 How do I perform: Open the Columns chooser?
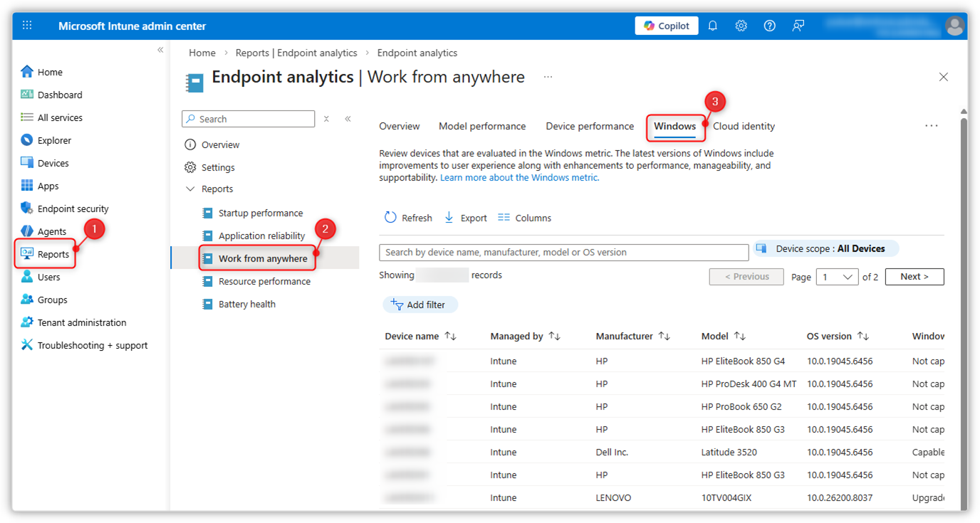pyautogui.click(x=524, y=218)
